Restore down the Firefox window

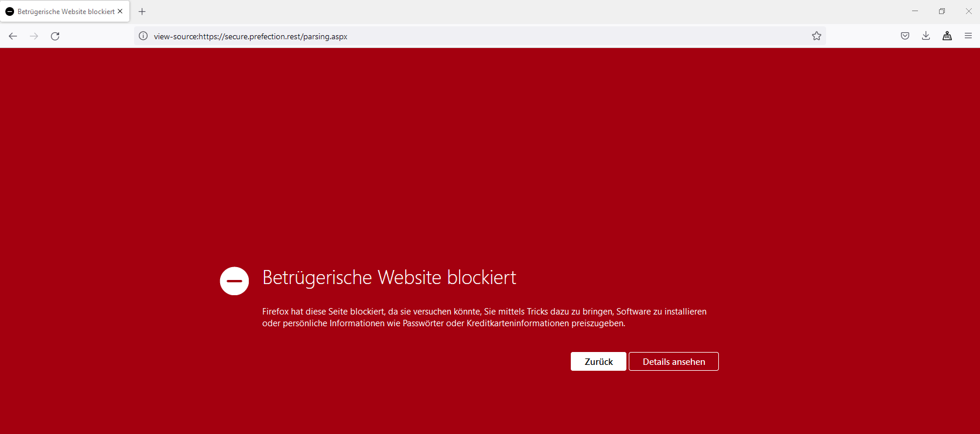[x=942, y=11]
